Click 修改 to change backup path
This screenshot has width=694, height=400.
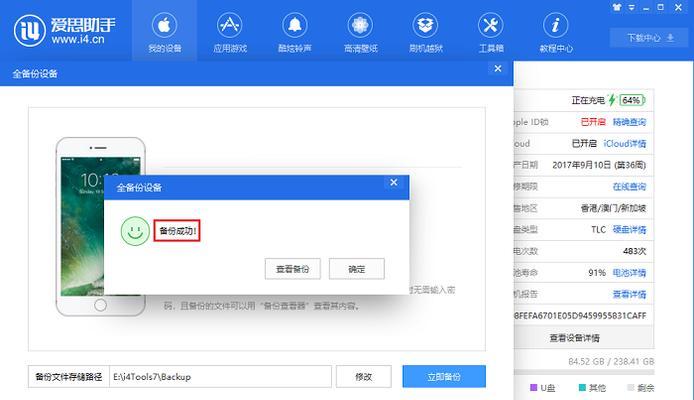click(x=363, y=377)
